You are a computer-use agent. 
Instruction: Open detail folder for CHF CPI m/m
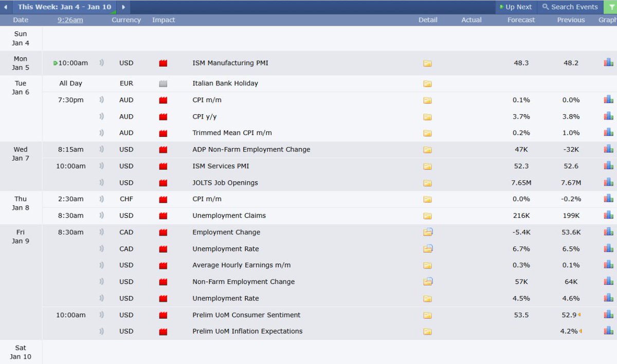(427, 199)
